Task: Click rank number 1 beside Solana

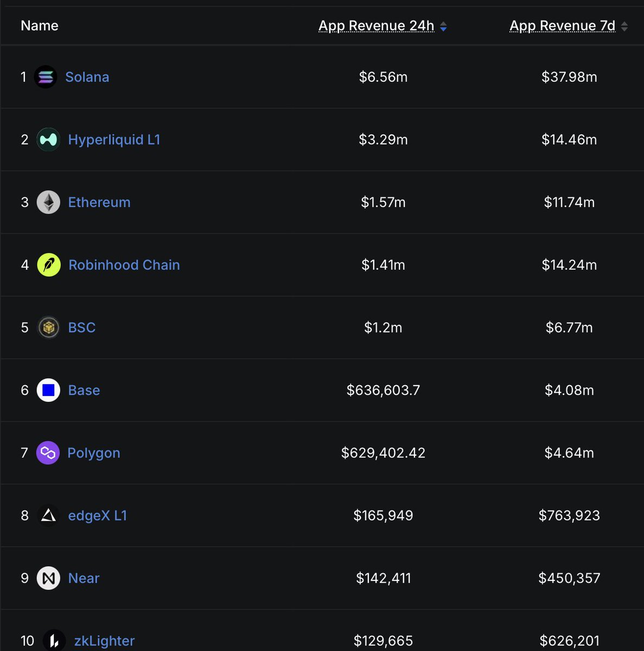Action: pos(23,77)
